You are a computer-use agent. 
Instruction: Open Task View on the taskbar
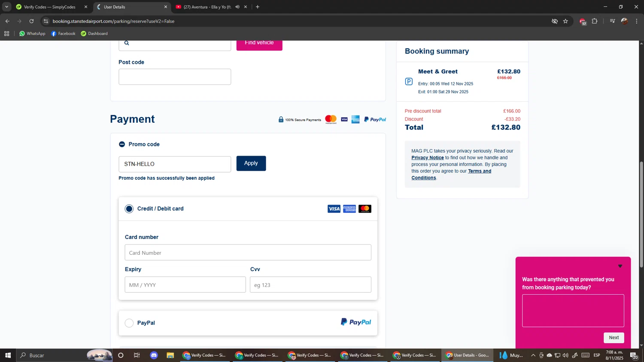click(x=137, y=355)
